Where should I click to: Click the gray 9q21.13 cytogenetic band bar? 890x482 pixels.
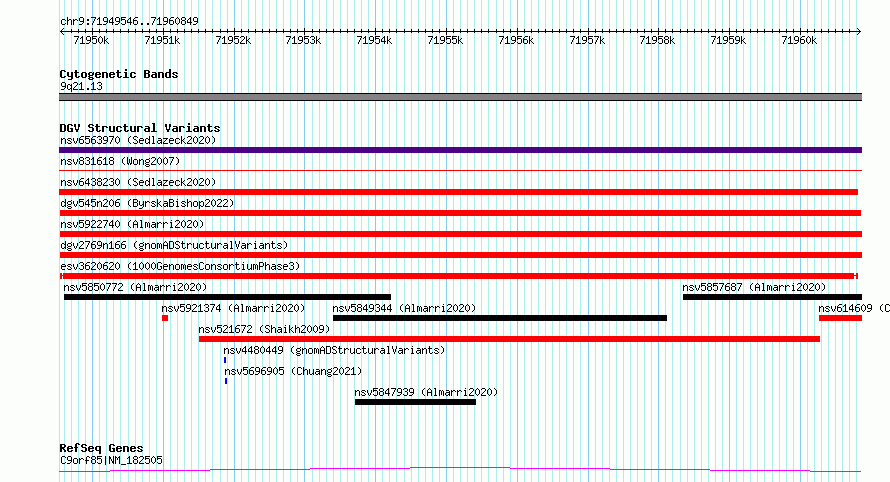click(460, 97)
